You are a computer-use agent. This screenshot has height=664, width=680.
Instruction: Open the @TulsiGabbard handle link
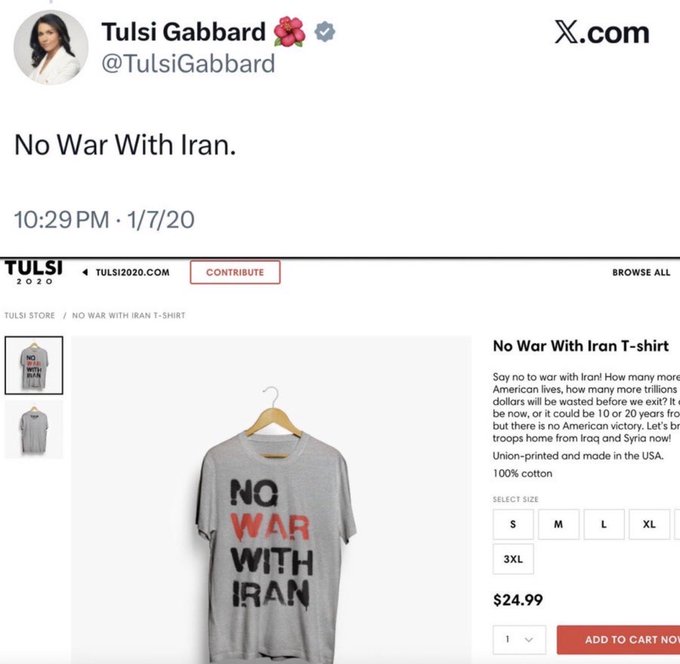click(188, 64)
